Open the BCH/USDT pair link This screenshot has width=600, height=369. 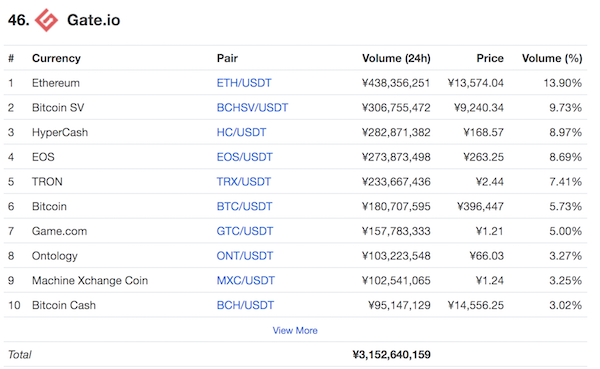(245, 305)
